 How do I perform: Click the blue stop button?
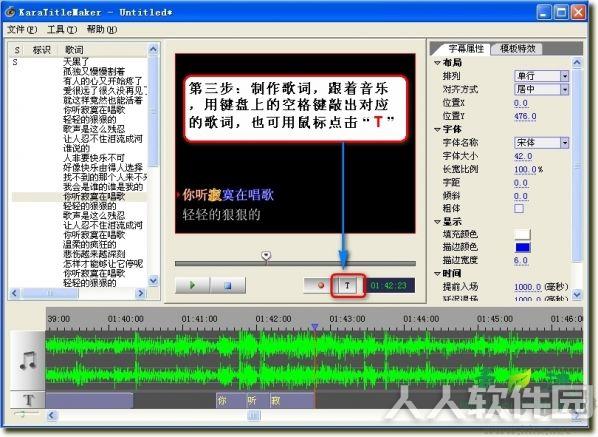tap(228, 285)
